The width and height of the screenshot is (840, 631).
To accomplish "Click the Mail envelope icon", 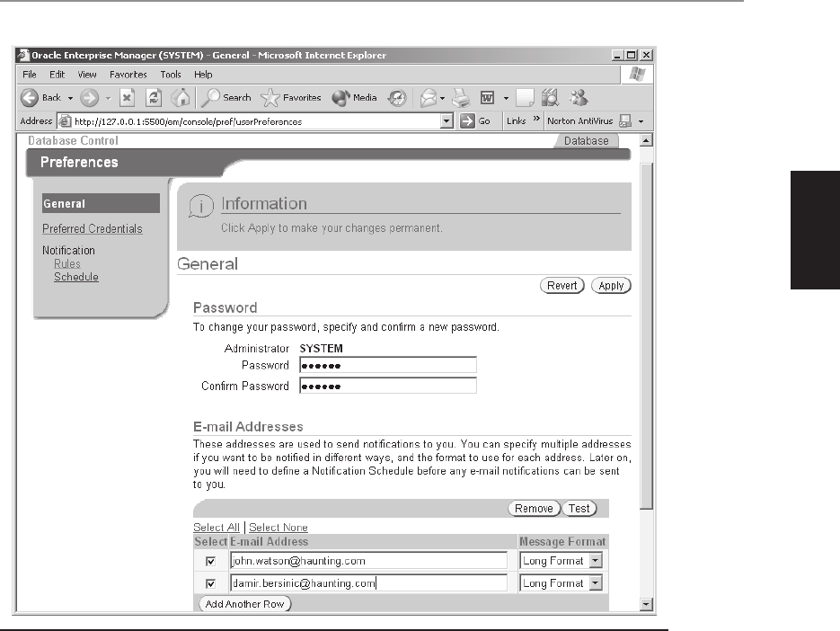I will [x=428, y=98].
